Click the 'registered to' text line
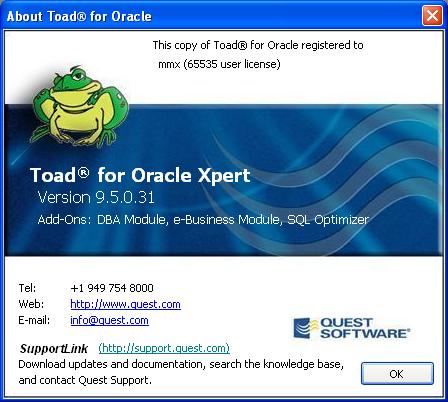 (x=258, y=45)
